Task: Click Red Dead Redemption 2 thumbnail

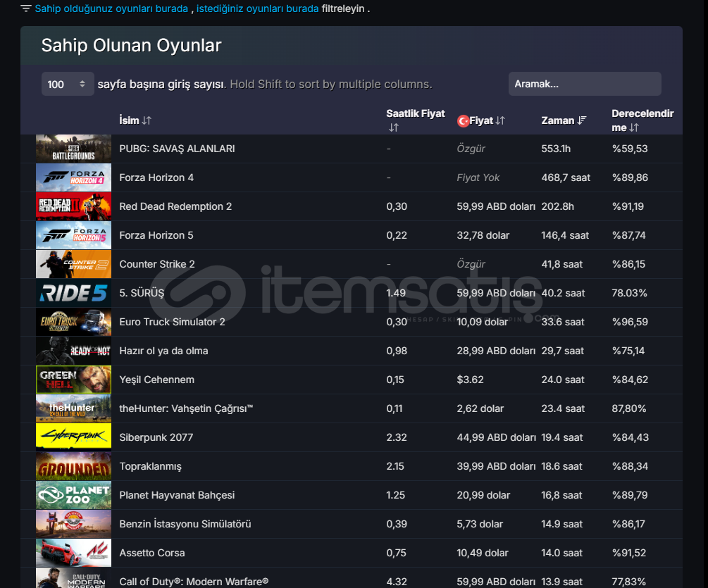Action: [x=73, y=206]
